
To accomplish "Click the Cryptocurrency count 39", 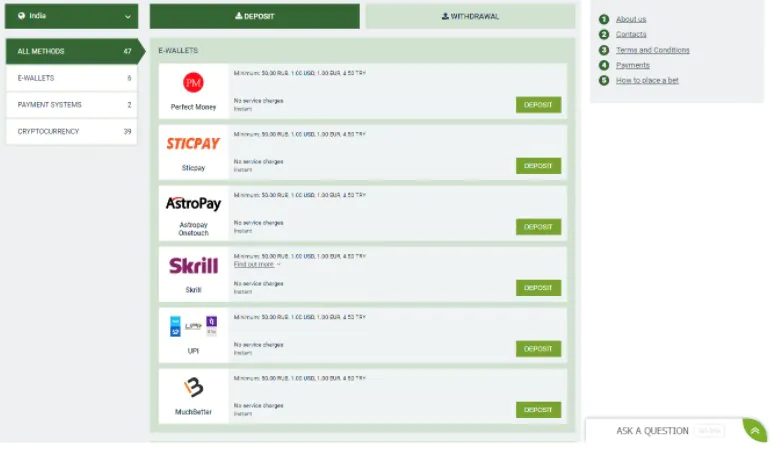I will (127, 131).
